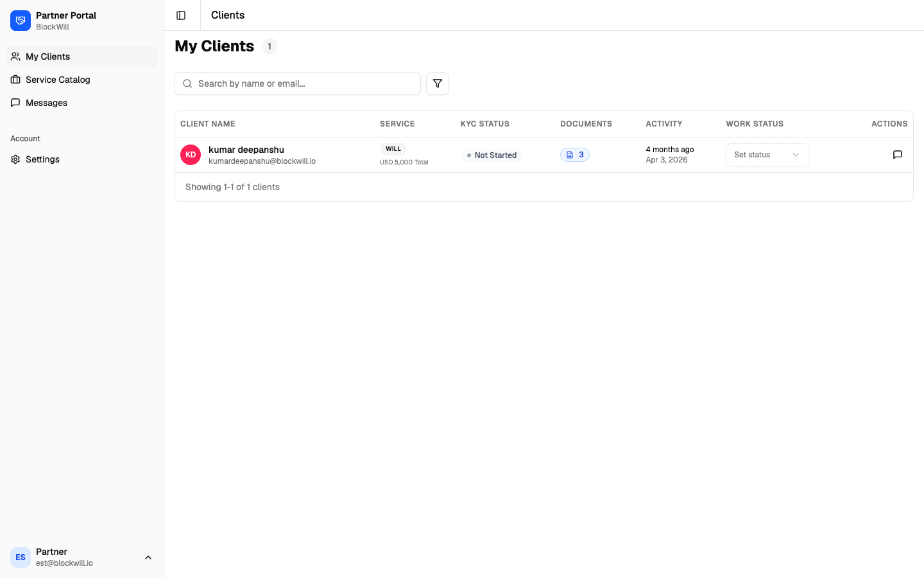This screenshot has width=924, height=578.
Task: Open message action for kumar deepanshu
Action: click(x=898, y=155)
